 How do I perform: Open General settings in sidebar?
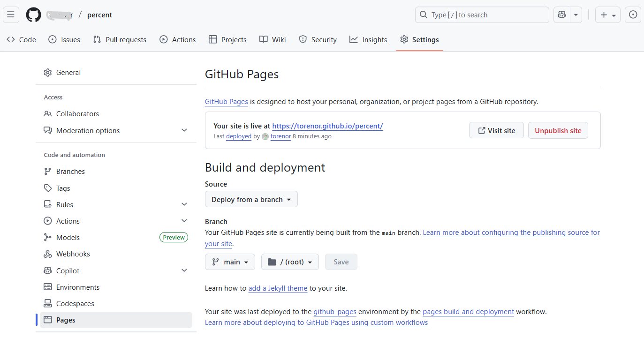click(x=116, y=72)
